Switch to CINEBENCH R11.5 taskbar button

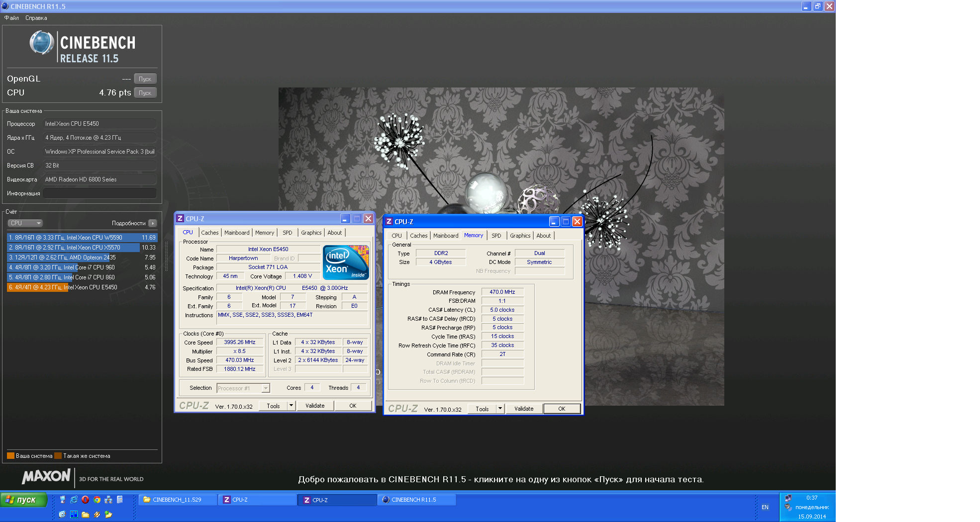tap(417, 500)
